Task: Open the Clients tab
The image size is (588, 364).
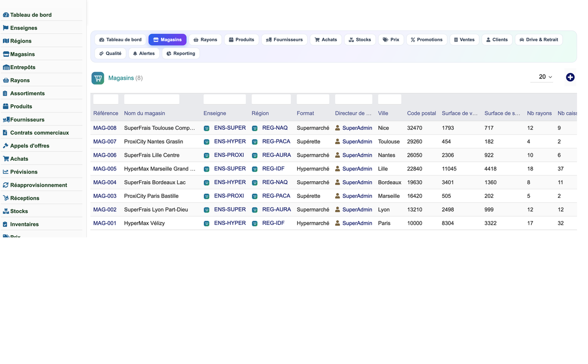Action: (x=497, y=40)
